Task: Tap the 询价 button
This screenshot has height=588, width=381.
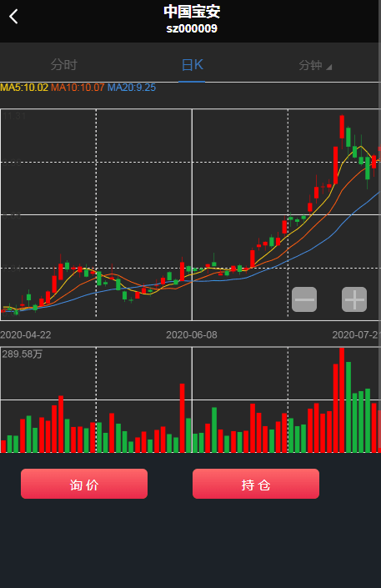Action: click(84, 484)
